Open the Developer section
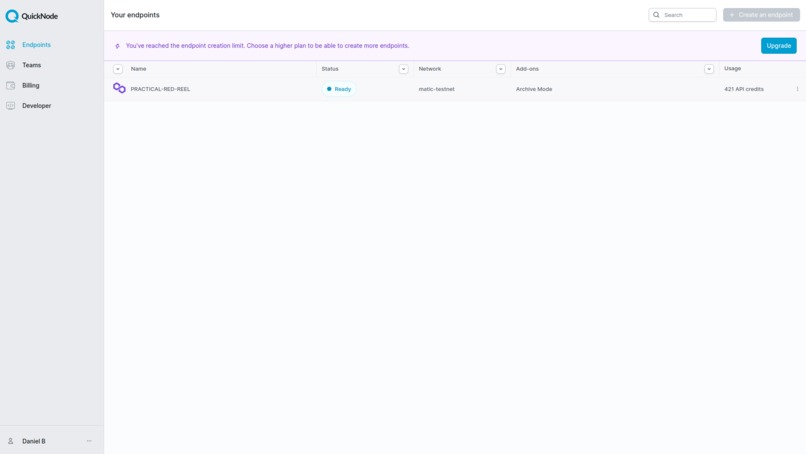The width and height of the screenshot is (806, 454). [x=36, y=105]
